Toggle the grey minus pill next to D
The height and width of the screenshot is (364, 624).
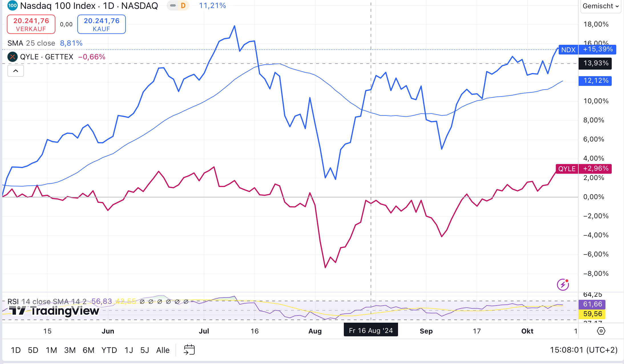point(173,5)
